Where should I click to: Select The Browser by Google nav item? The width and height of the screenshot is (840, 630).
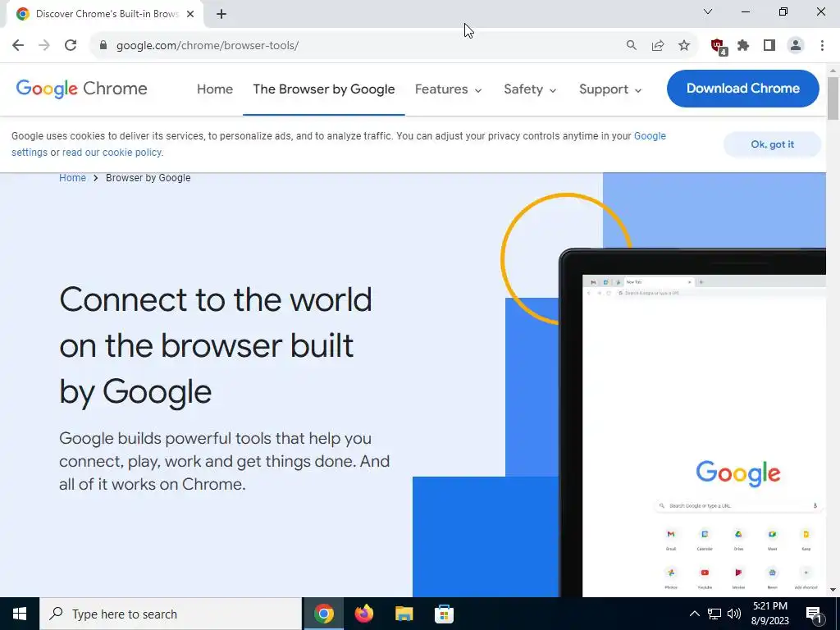[x=323, y=89]
